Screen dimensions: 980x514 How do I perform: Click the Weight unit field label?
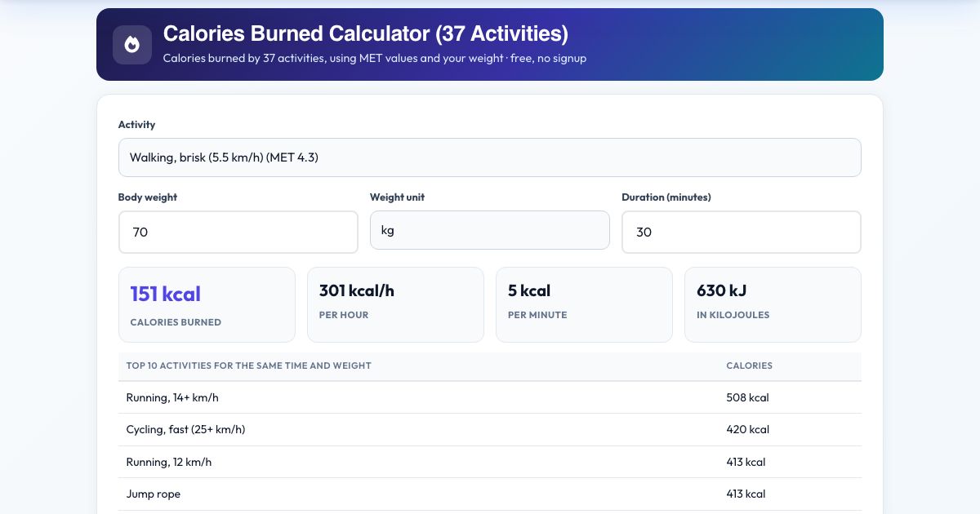(397, 197)
